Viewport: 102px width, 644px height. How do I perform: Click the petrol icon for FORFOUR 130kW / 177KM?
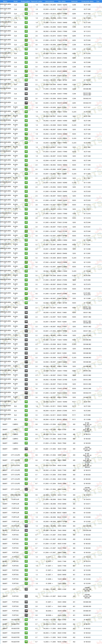[26, 522]
